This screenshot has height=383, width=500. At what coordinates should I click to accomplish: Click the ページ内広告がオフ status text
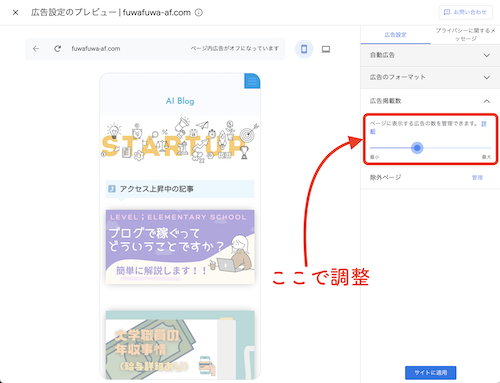click(x=234, y=49)
